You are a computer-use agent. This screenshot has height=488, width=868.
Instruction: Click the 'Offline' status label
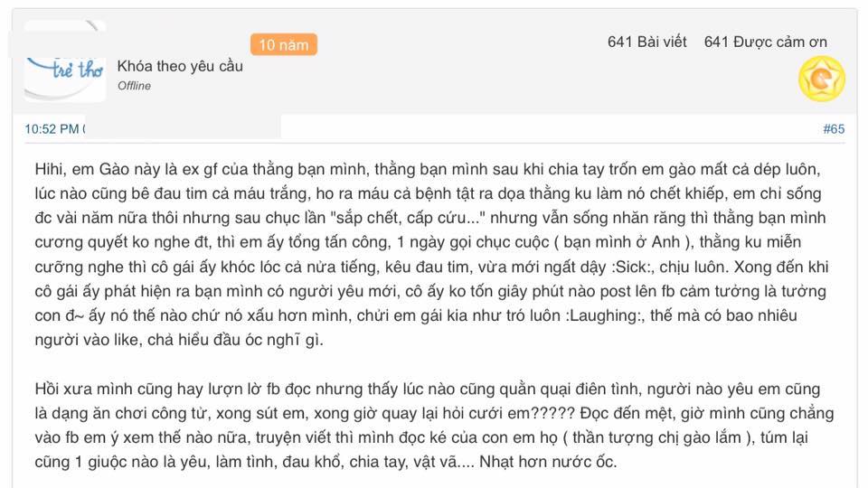pyautogui.click(x=134, y=86)
